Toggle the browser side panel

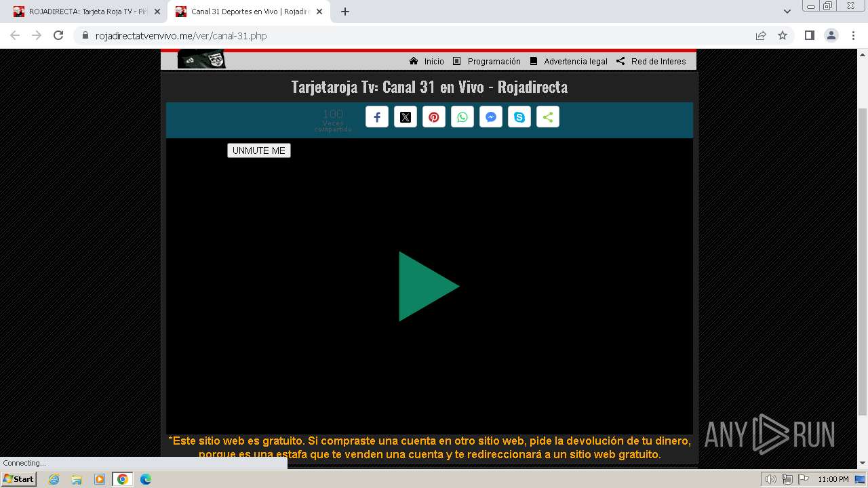click(810, 35)
